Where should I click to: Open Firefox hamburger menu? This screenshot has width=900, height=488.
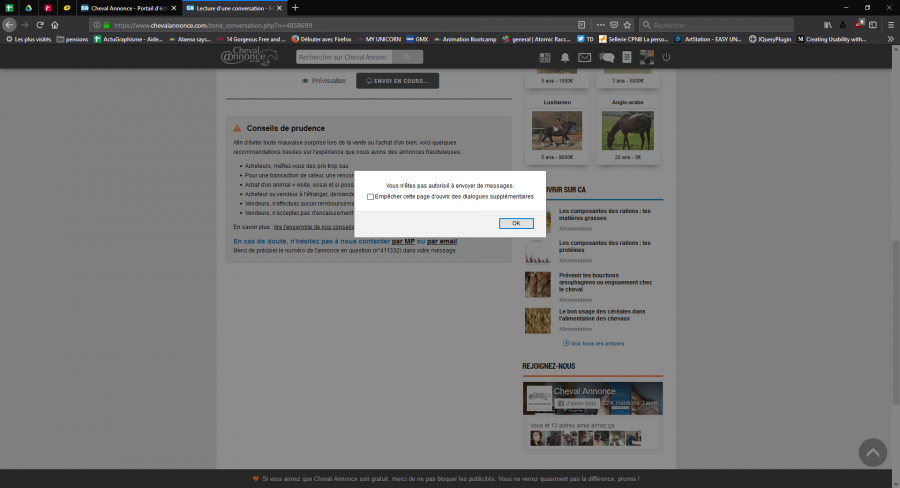click(x=886, y=24)
